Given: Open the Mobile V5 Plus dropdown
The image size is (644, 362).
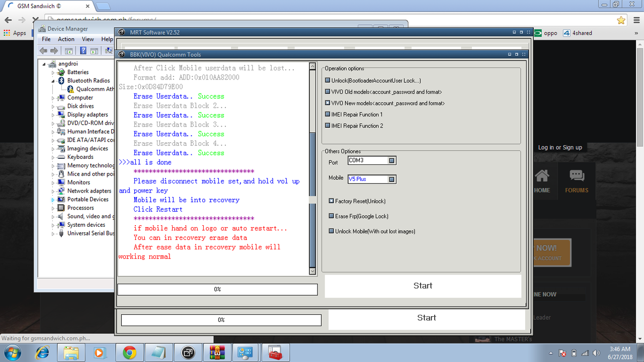Looking at the screenshot, I should (x=392, y=179).
